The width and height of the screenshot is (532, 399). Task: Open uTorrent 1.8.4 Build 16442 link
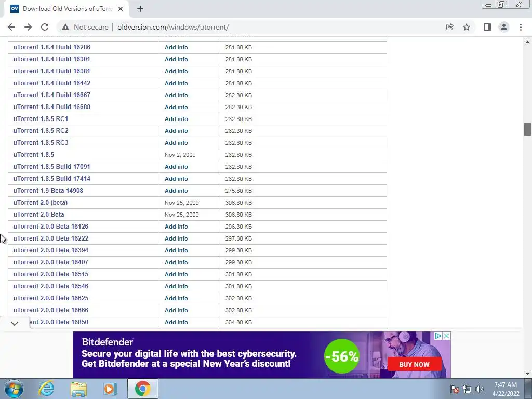click(52, 83)
